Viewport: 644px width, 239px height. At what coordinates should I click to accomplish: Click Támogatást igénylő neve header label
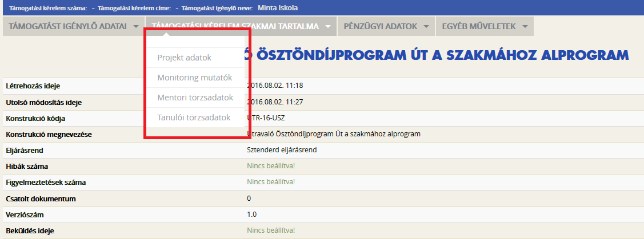tap(218, 8)
